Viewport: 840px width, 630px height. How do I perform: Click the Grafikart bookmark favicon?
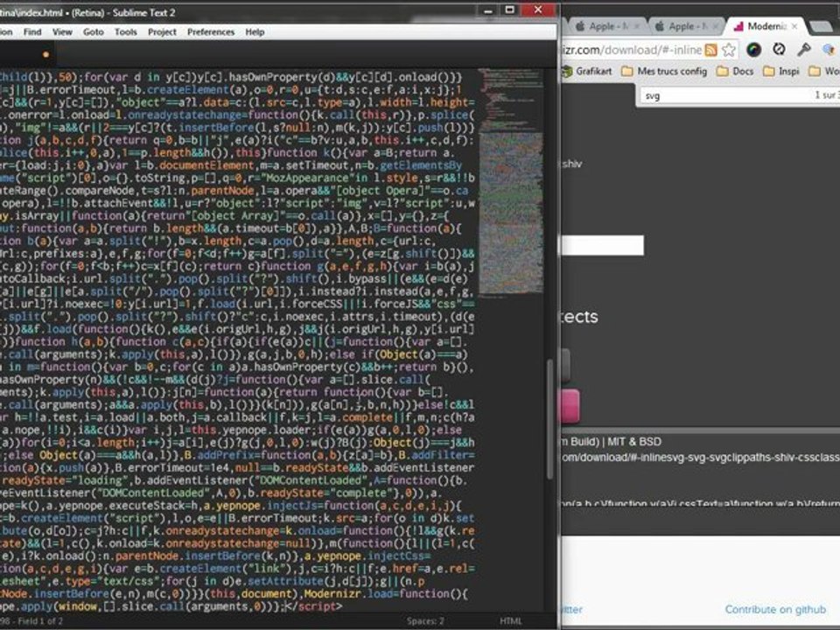[567, 71]
